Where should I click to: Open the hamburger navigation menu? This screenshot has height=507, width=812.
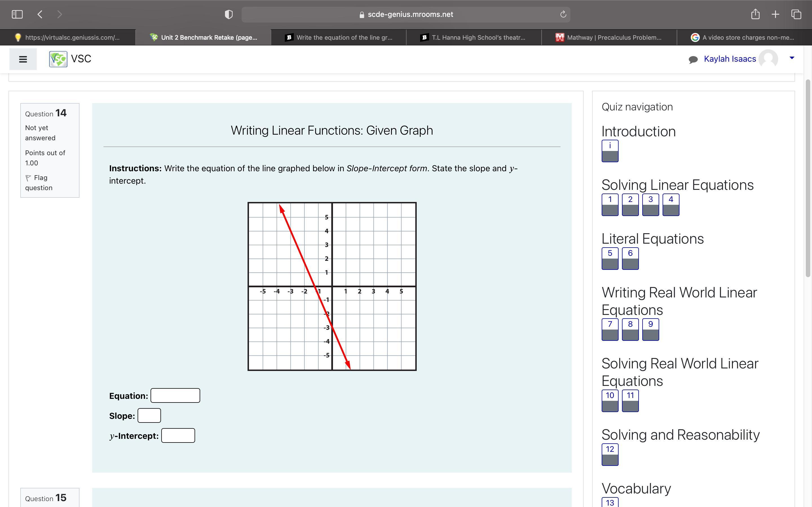click(23, 59)
